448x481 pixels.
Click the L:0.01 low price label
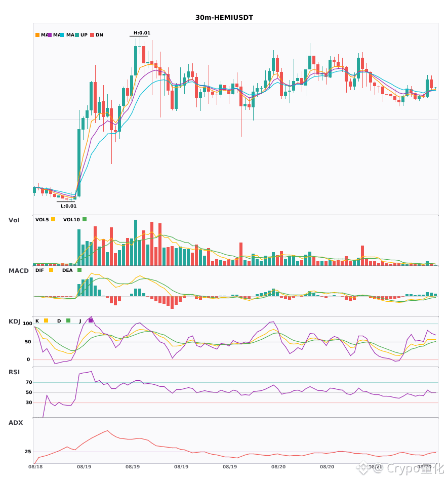click(x=69, y=206)
